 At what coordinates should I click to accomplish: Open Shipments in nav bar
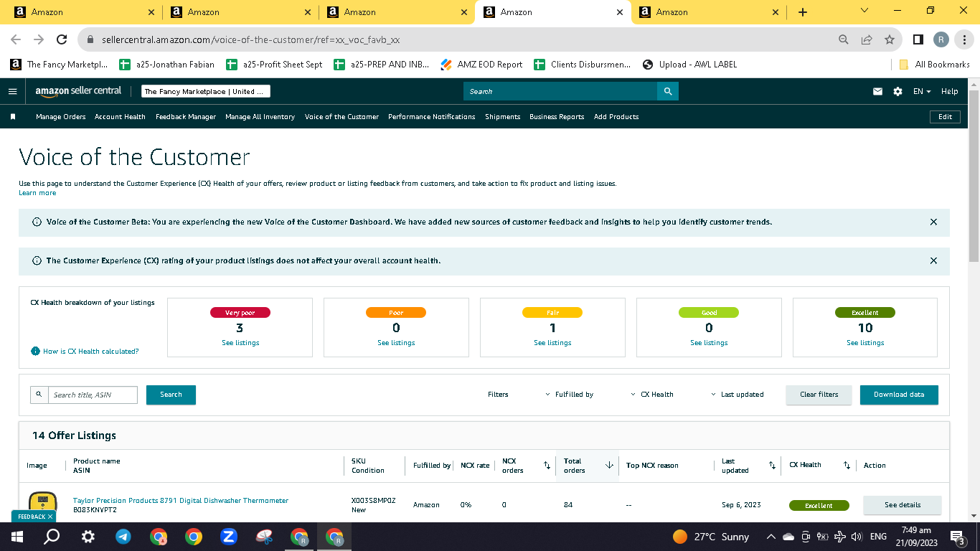(x=502, y=117)
